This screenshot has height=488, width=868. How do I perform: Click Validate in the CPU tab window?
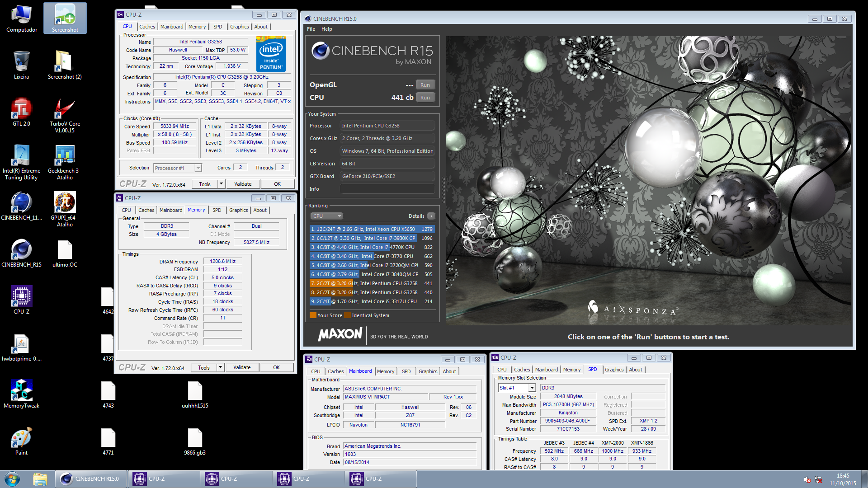point(243,184)
